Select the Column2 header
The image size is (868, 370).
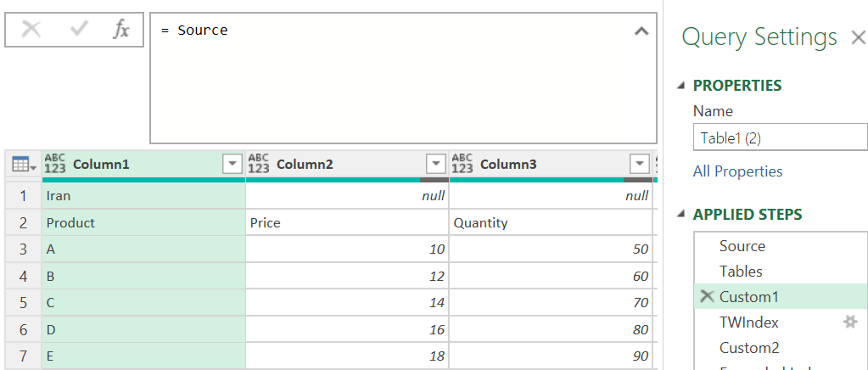[348, 164]
